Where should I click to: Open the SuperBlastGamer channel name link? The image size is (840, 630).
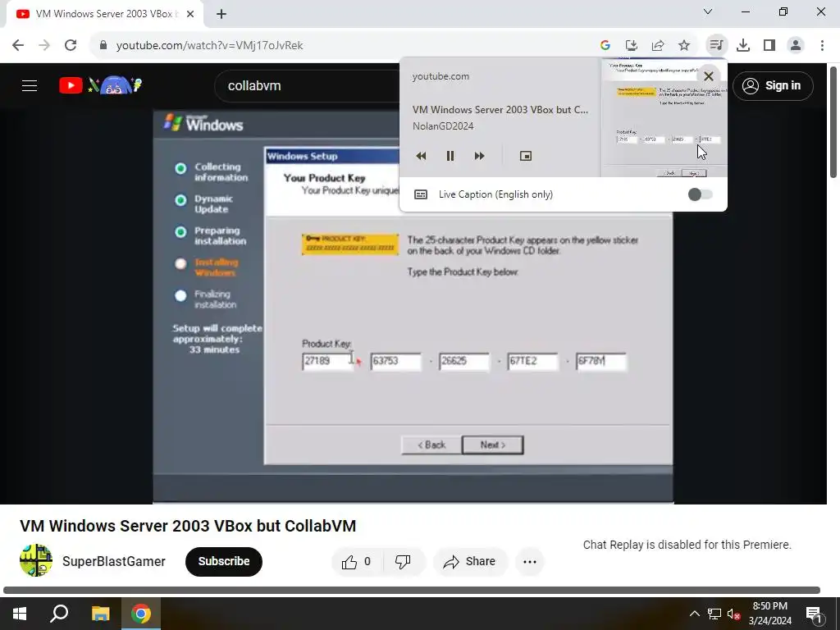113,561
